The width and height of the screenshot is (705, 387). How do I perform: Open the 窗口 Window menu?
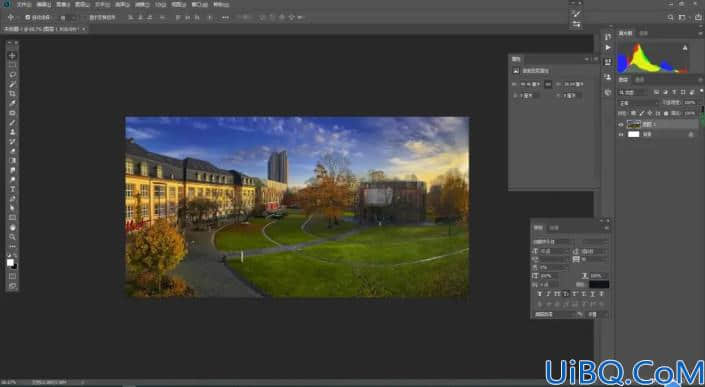click(199, 4)
